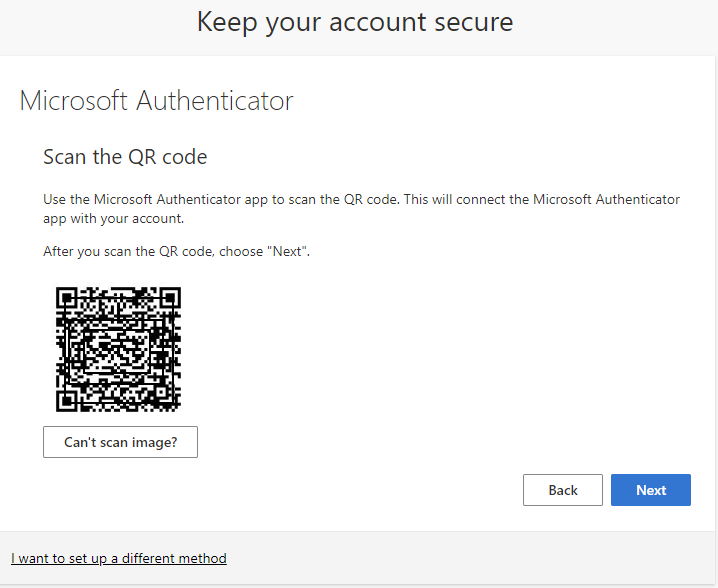Screen dimensions: 718x588
Task: Click the bottom-right corner area of QR code
Action: click(x=170, y=401)
